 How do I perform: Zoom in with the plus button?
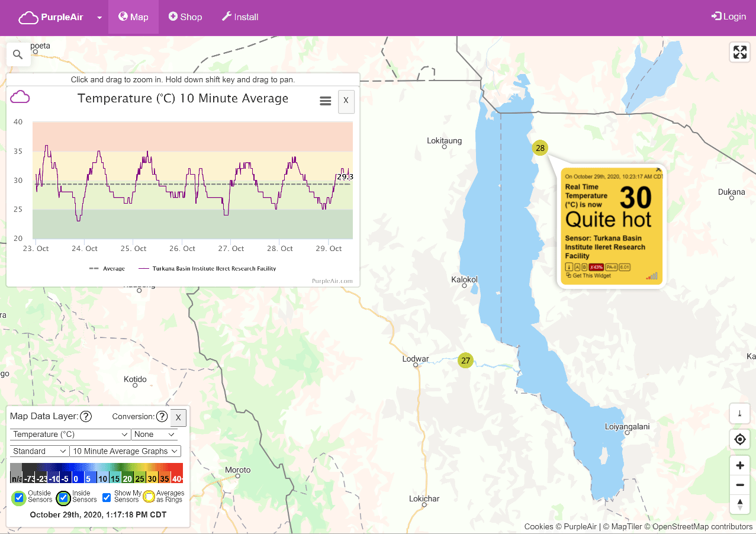(739, 465)
